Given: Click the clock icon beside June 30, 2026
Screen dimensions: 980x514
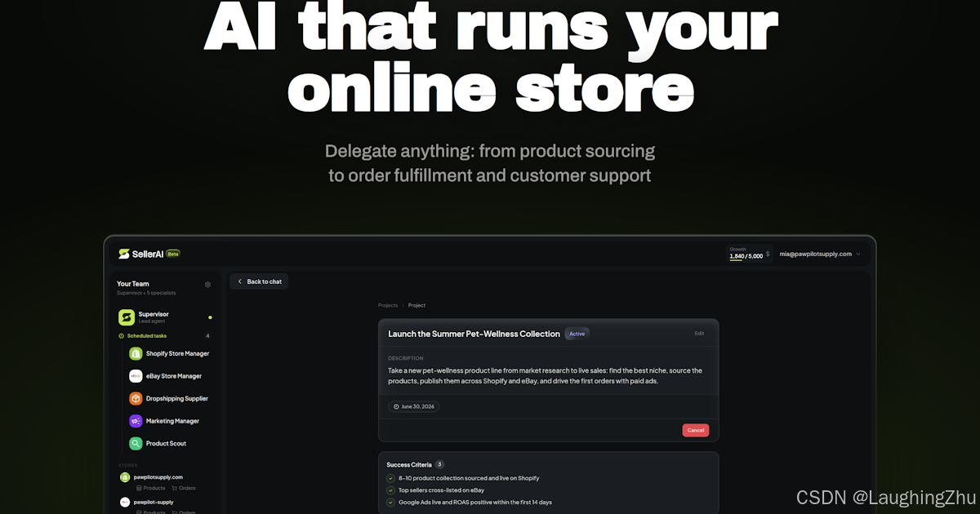Looking at the screenshot, I should coord(397,406).
